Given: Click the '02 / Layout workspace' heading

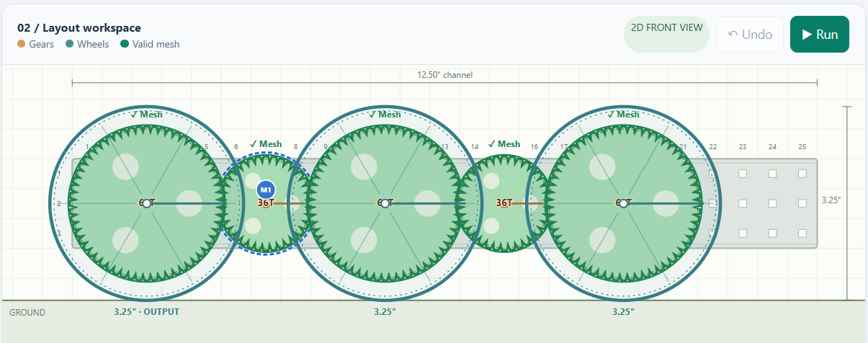Looking at the screenshot, I should click(79, 28).
